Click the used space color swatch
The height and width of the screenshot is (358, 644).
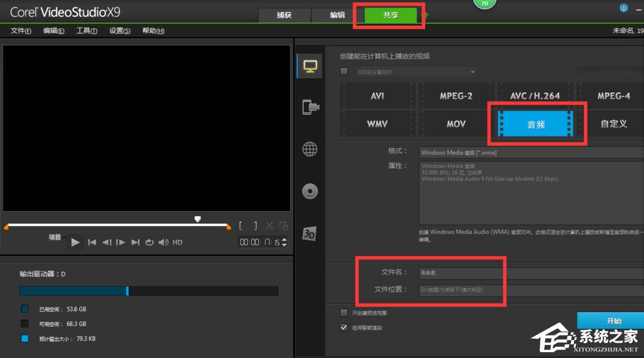[24, 308]
